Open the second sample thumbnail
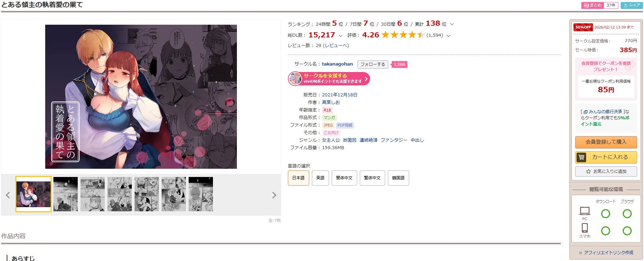The image size is (644, 261). click(x=65, y=194)
